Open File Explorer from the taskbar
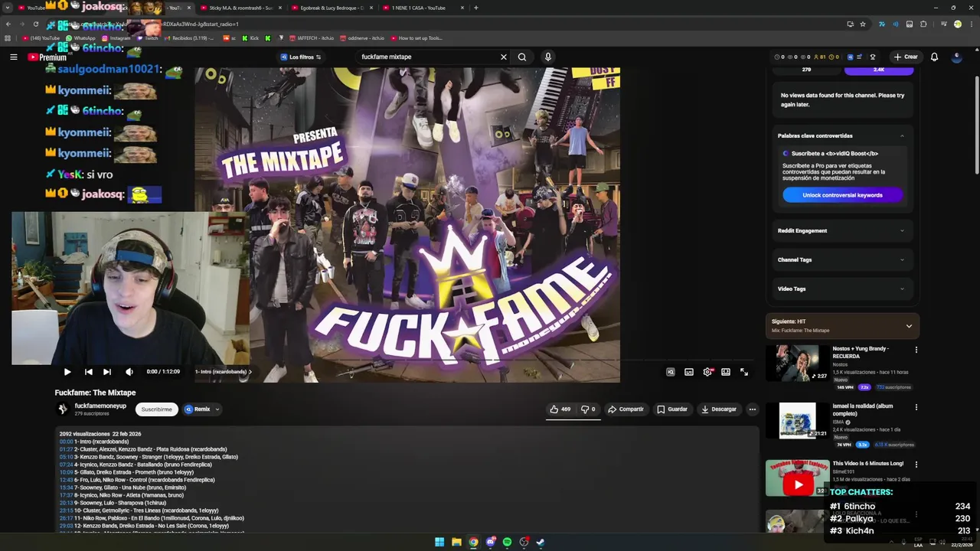The image size is (980, 551). pyautogui.click(x=456, y=542)
